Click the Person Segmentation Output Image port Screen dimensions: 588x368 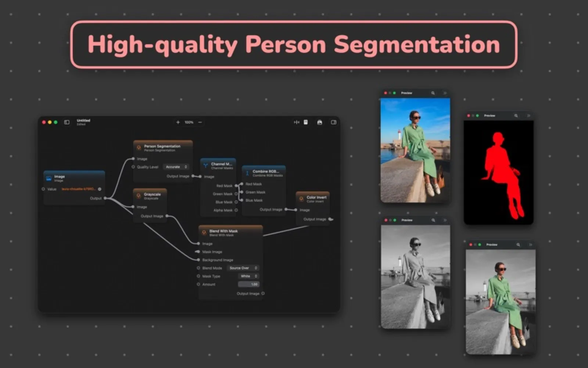[x=193, y=176]
